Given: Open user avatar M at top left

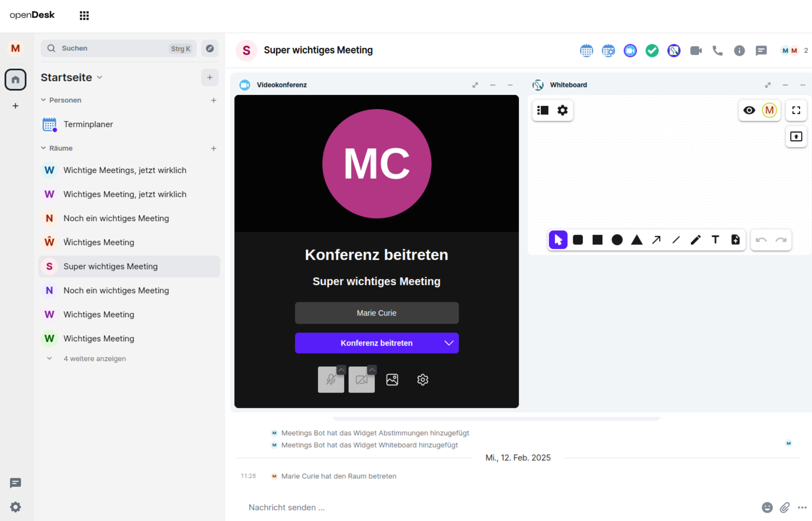Looking at the screenshot, I should 15,49.
